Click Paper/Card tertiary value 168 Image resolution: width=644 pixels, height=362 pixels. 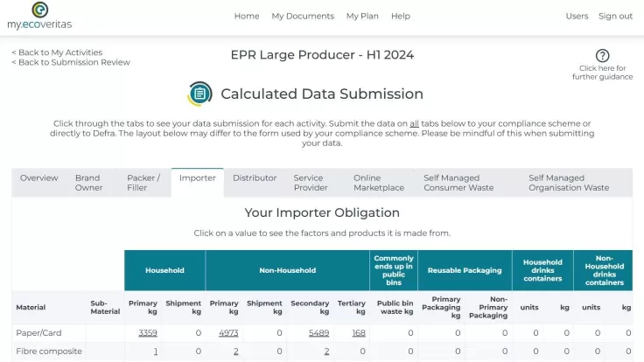point(359,333)
